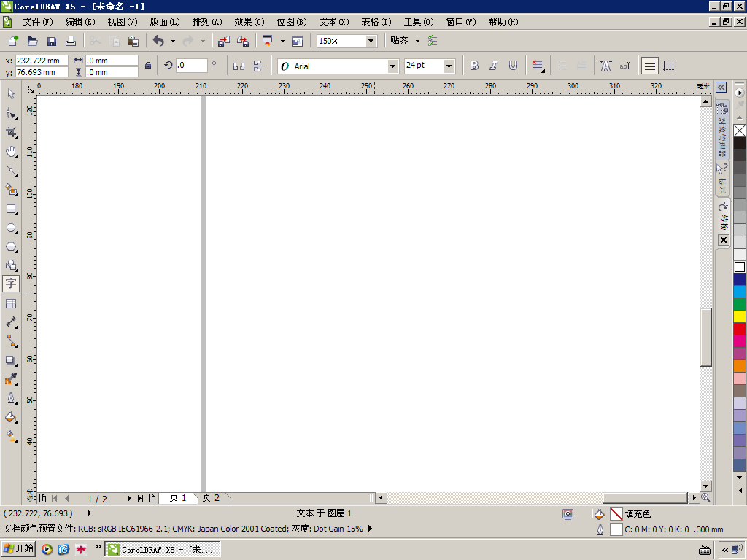Import a file
The image size is (747, 560).
223,41
